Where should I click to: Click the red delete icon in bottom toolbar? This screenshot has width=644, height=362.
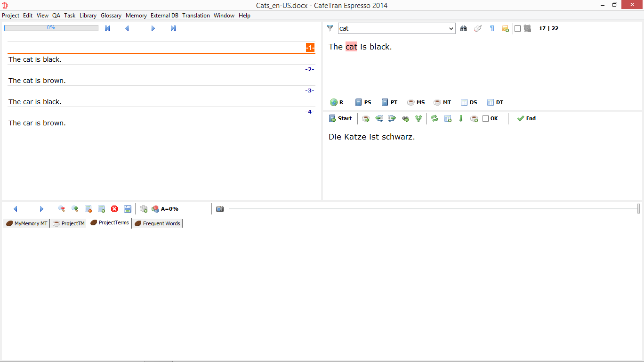click(114, 209)
